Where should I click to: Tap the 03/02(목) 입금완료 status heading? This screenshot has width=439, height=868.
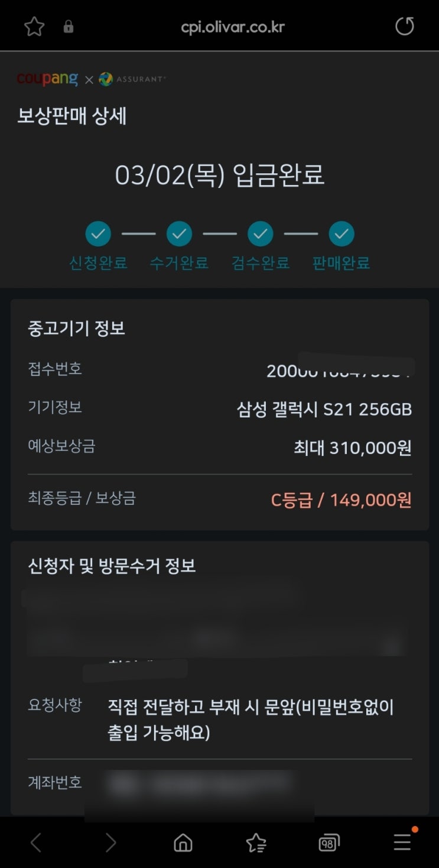pos(219,176)
